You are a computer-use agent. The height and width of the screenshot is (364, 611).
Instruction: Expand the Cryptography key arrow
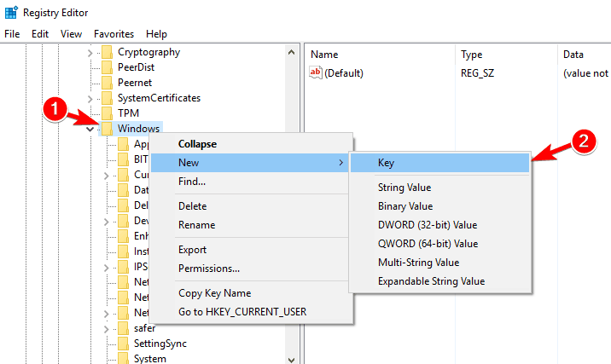90,52
